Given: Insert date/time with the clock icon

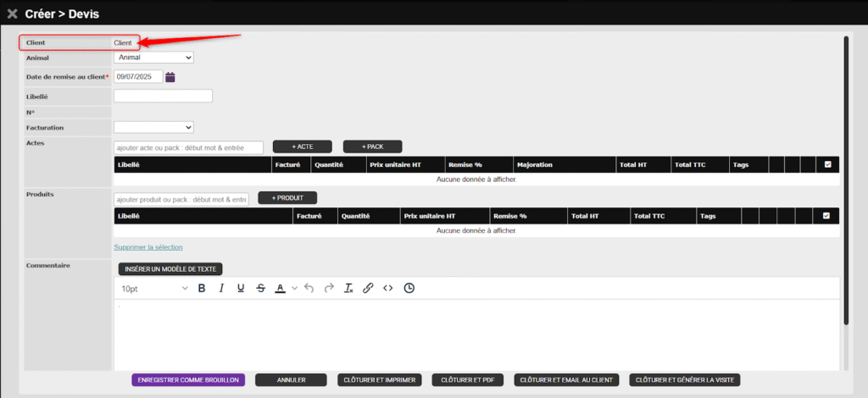Looking at the screenshot, I should point(409,288).
